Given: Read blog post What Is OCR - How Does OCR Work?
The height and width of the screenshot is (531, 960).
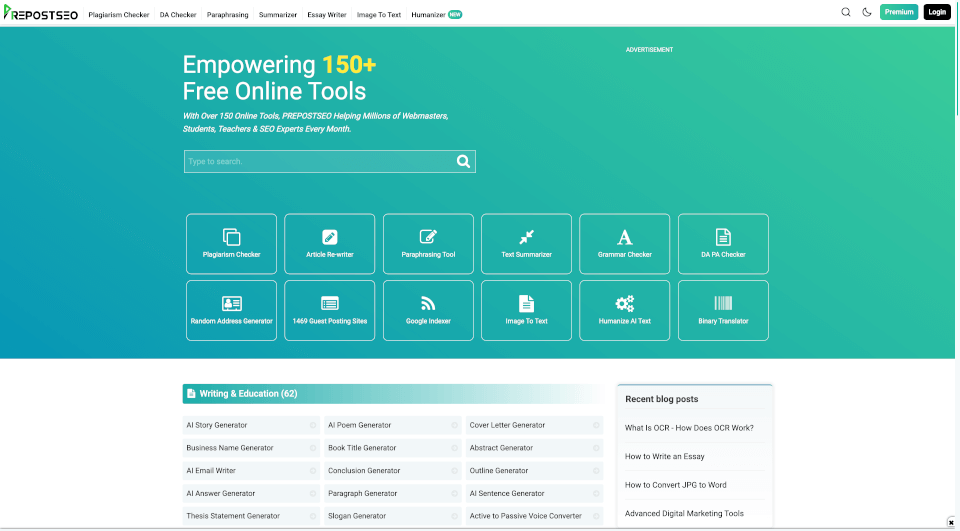Looking at the screenshot, I should point(689,427).
